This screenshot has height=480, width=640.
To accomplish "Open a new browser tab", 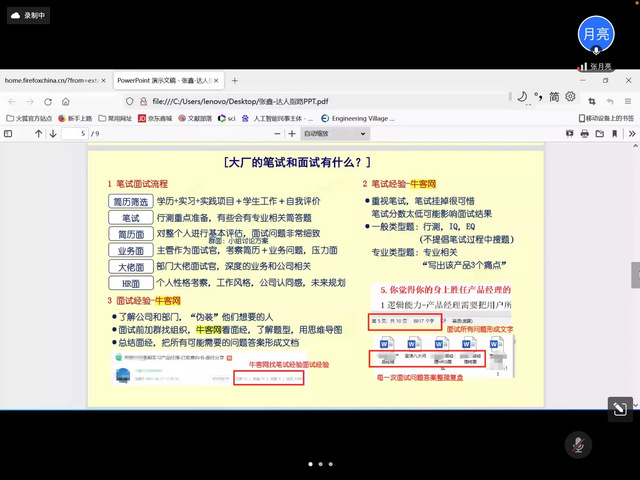I will tap(235, 80).
